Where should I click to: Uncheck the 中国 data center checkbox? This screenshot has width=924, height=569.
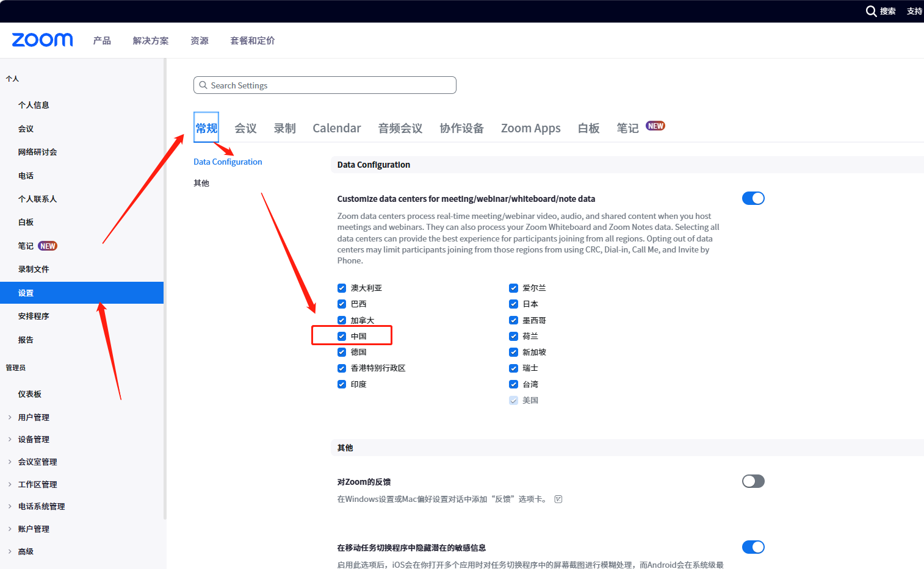[x=342, y=336]
